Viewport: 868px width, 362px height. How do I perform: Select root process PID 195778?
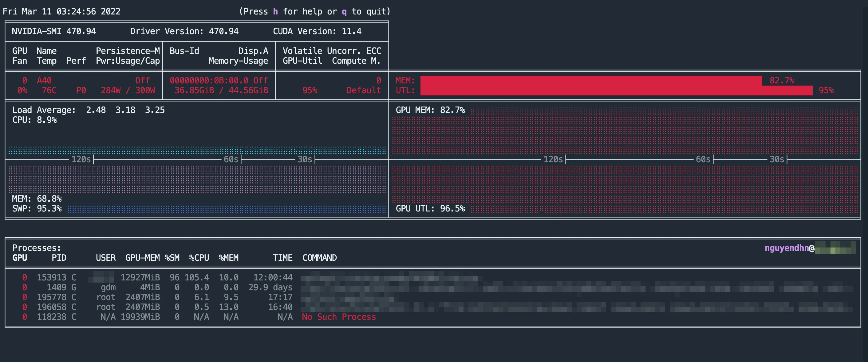pyautogui.click(x=52, y=297)
